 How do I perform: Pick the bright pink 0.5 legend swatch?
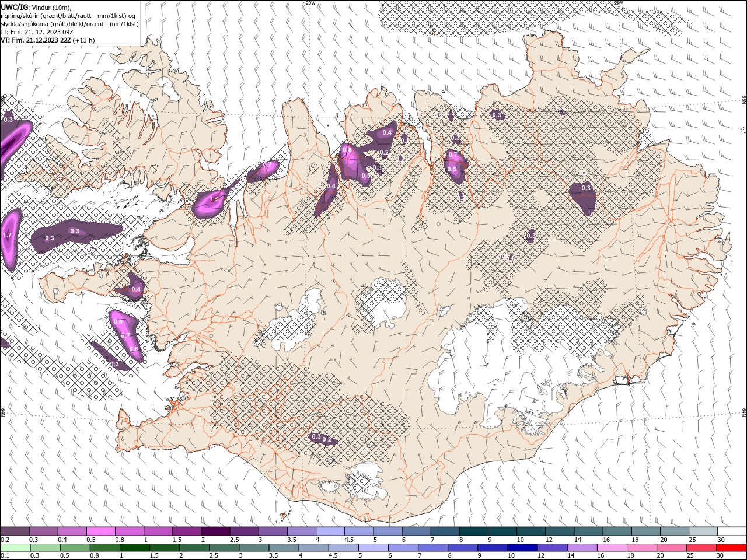(100, 531)
